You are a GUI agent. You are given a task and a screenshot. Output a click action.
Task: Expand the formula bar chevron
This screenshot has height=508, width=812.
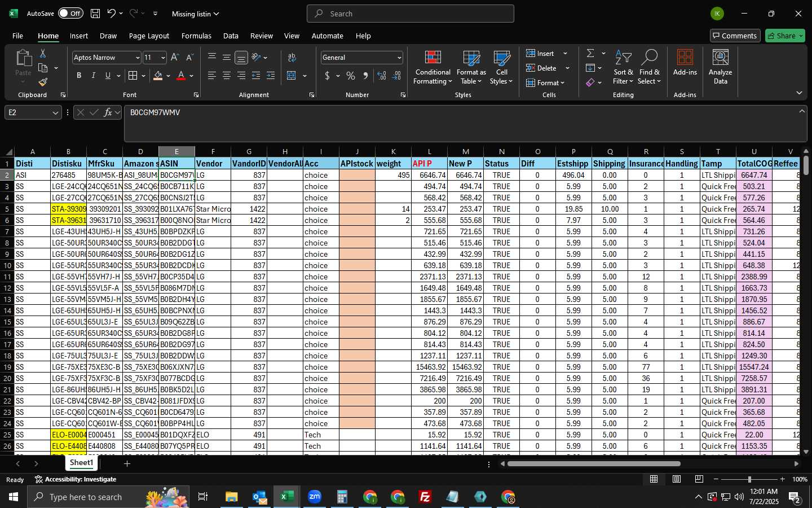coord(802,111)
